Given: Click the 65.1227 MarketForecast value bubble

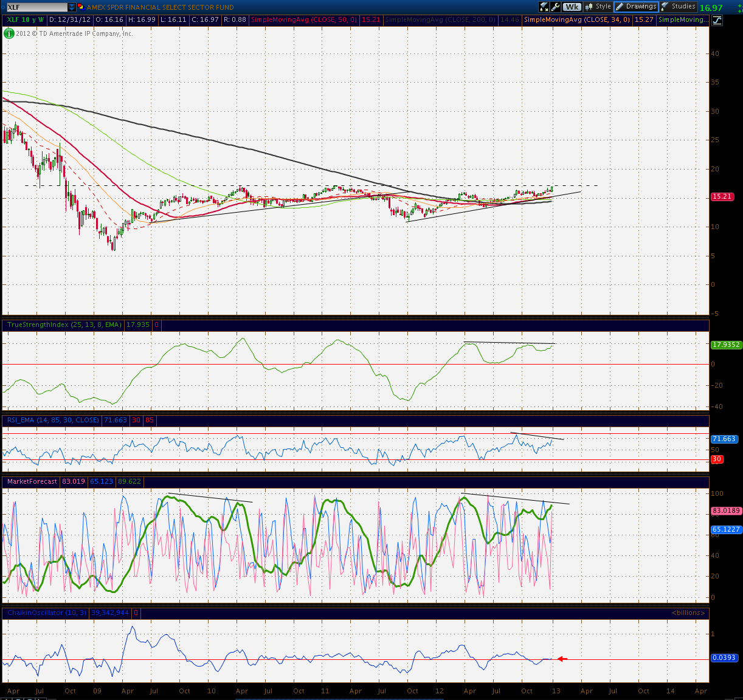Looking at the screenshot, I should [x=726, y=530].
